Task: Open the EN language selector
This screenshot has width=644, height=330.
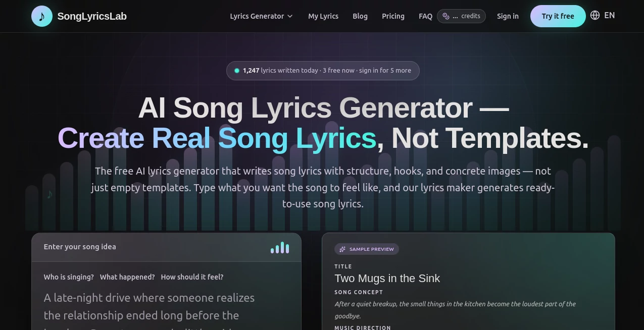Action: (610, 15)
